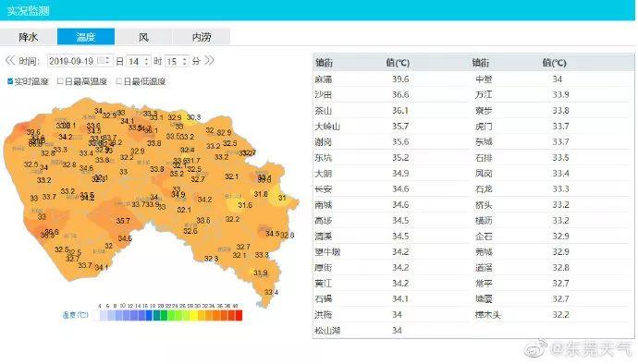The image size is (638, 364).
Task: Enable the 日最高温度 checkbox
Action: click(60, 81)
